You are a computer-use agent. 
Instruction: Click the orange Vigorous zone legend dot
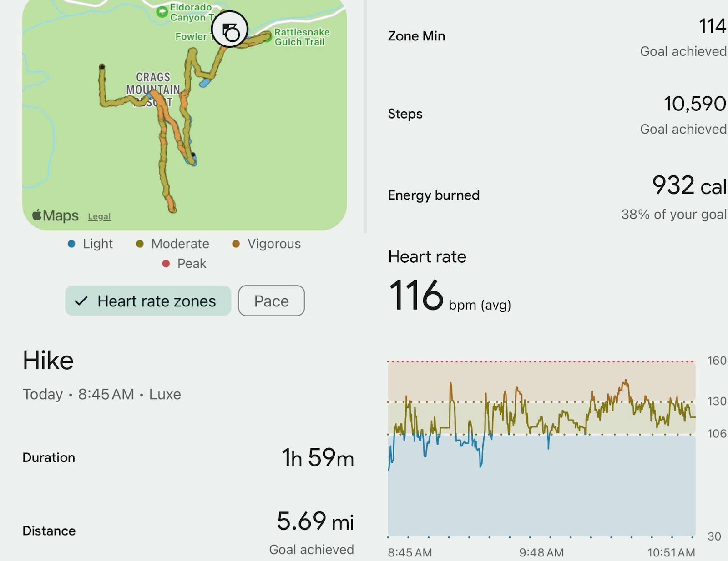(236, 244)
